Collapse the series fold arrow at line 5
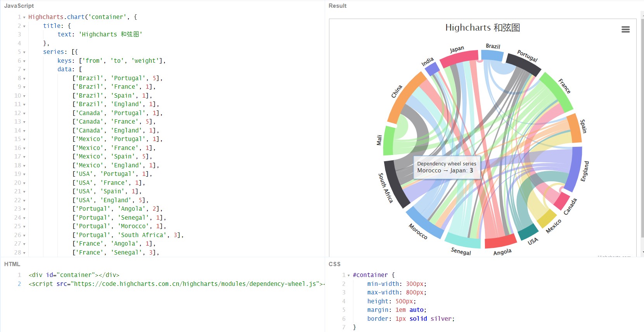This screenshot has height=332, width=644. [24, 52]
